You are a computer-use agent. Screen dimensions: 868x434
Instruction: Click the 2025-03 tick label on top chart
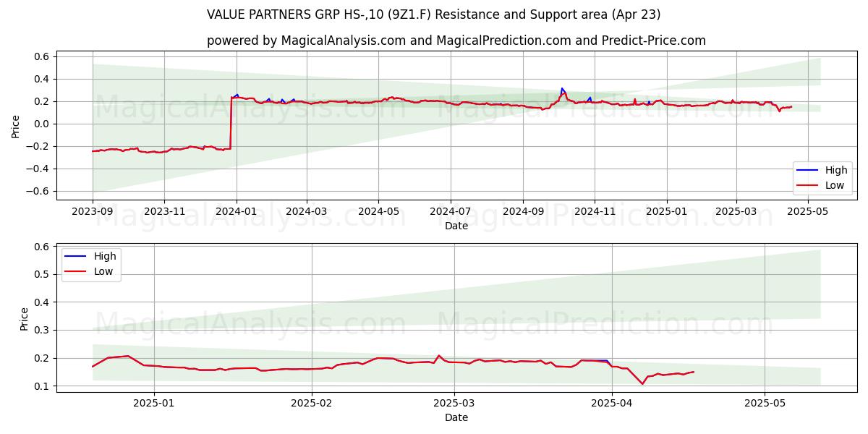[736, 212]
